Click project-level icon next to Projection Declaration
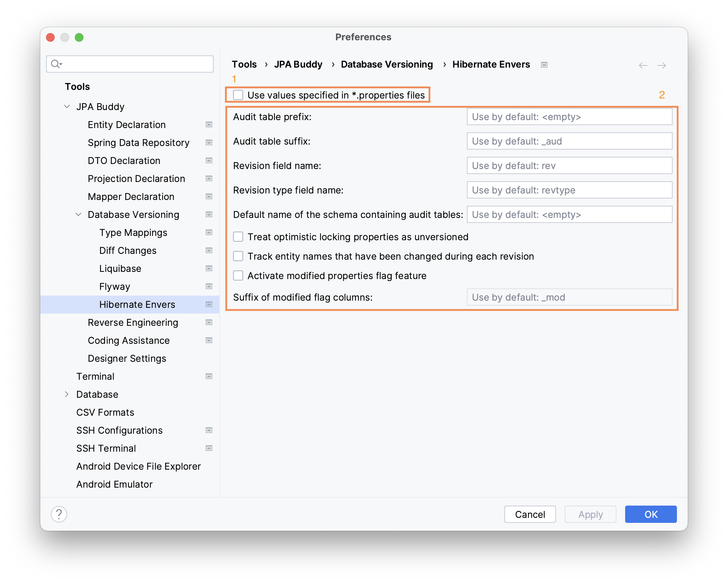This screenshot has height=584, width=728. (x=209, y=178)
